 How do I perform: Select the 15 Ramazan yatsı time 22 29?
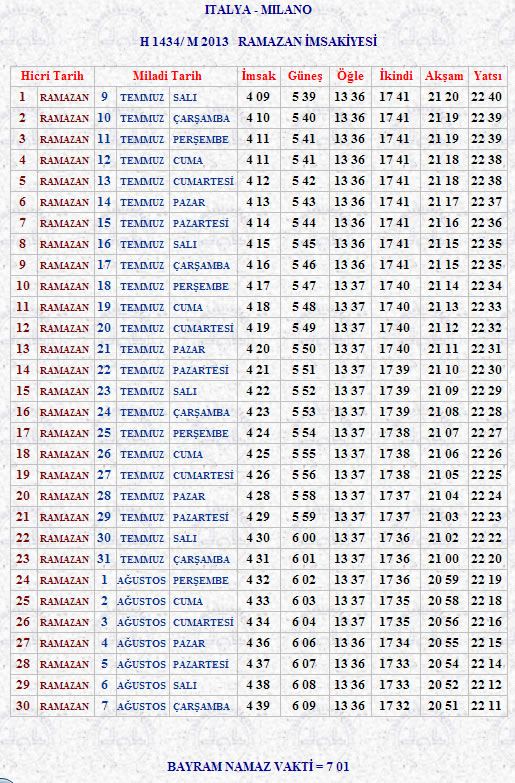(x=487, y=391)
